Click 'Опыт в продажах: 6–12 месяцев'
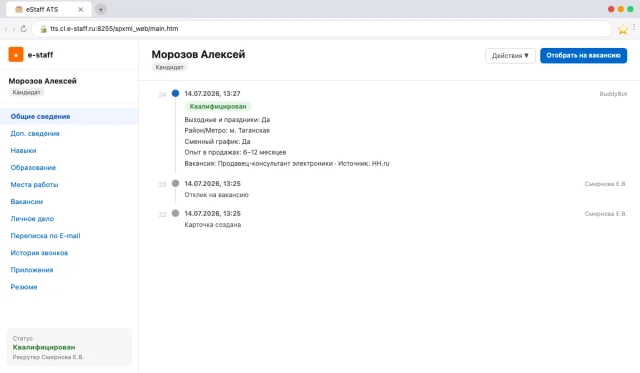Screen dimensions: 640x373 tap(235, 152)
